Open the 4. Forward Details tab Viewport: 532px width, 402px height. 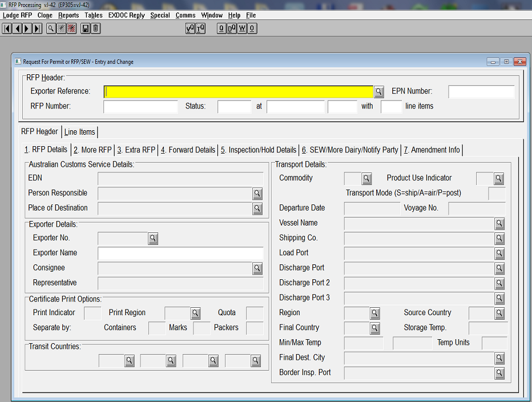(x=188, y=150)
